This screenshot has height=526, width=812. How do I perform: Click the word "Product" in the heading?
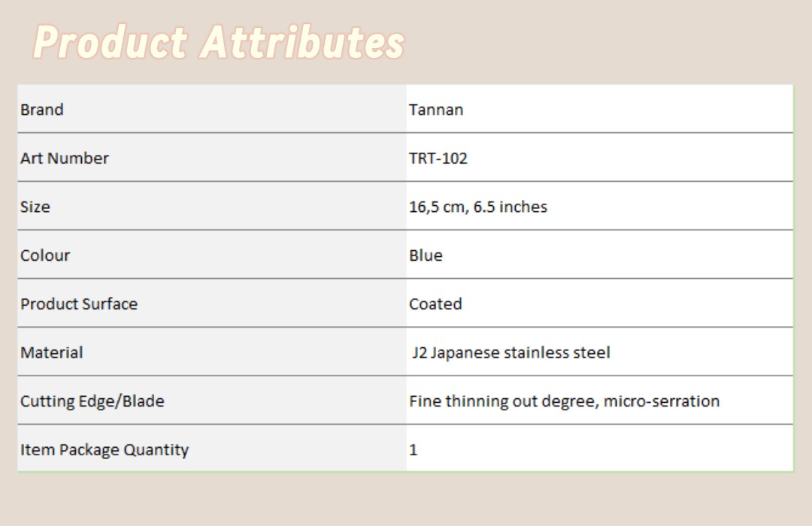pos(110,43)
